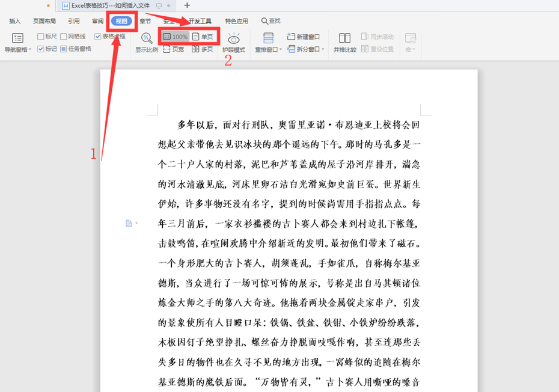Click the 并排比较 label

[345, 49]
